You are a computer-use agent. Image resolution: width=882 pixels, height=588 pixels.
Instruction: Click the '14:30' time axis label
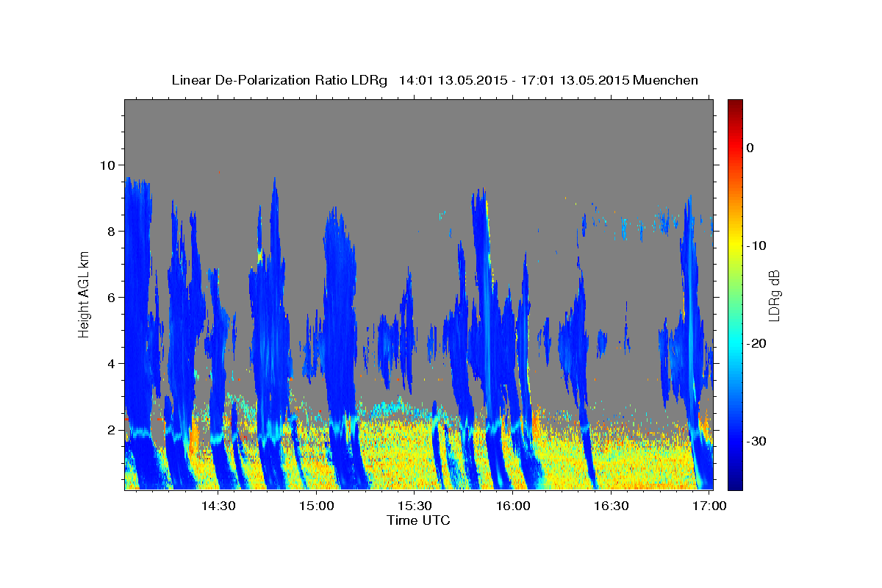pos(218,506)
